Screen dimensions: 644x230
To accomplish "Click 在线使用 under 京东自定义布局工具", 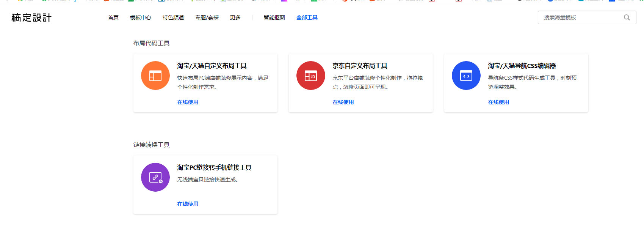I will (x=343, y=102).
